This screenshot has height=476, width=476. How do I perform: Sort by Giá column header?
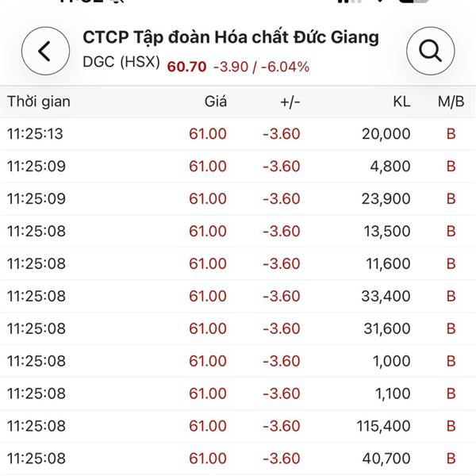[215, 102]
